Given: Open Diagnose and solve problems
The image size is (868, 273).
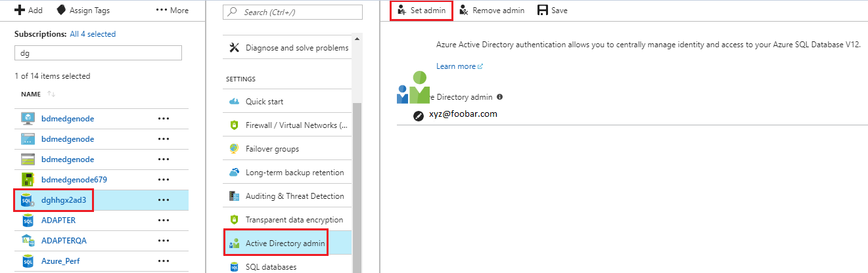Looking at the screenshot, I should (x=288, y=48).
